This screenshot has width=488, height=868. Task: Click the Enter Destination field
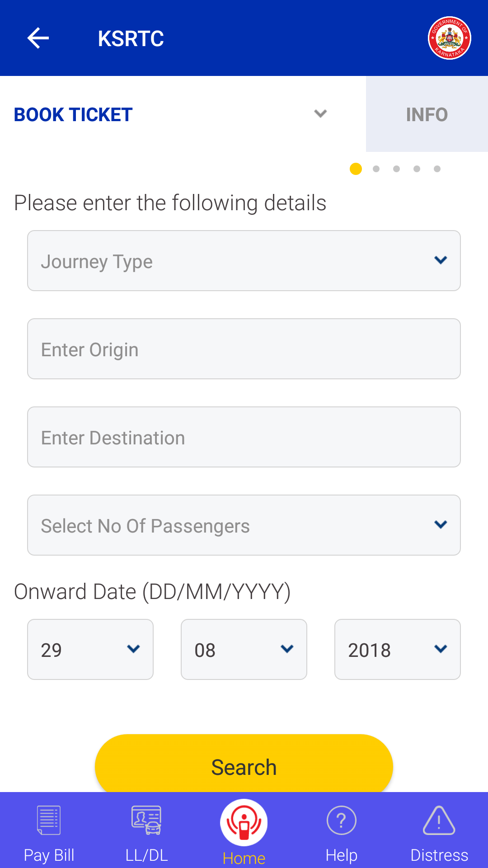tap(244, 437)
